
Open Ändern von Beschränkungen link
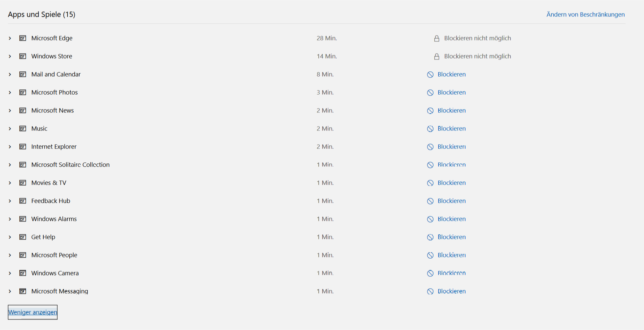point(586,14)
